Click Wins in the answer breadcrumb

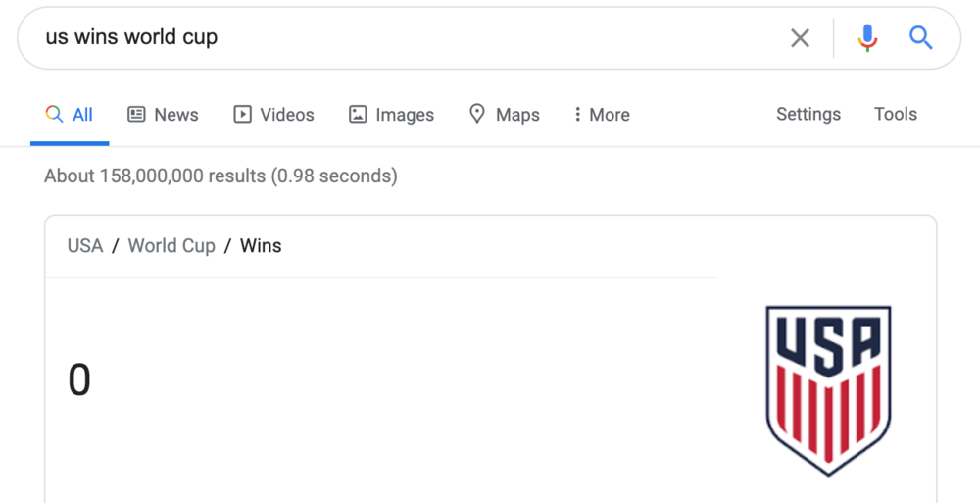coord(261,246)
